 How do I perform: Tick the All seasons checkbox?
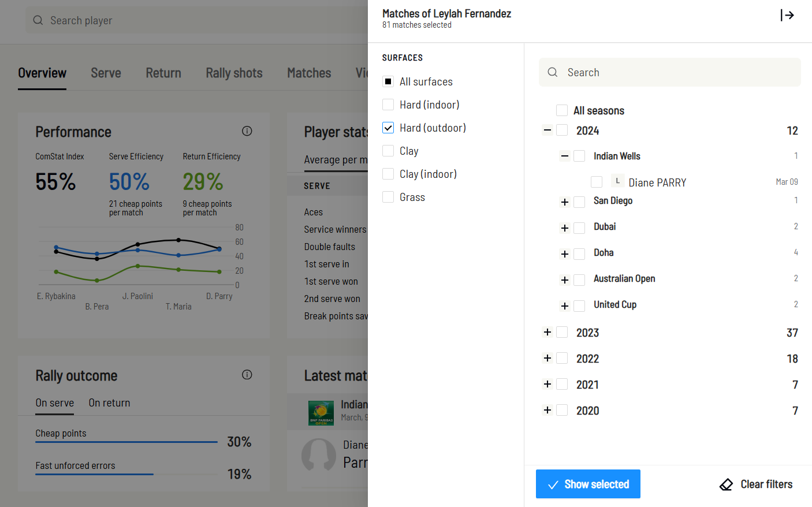pyautogui.click(x=561, y=110)
